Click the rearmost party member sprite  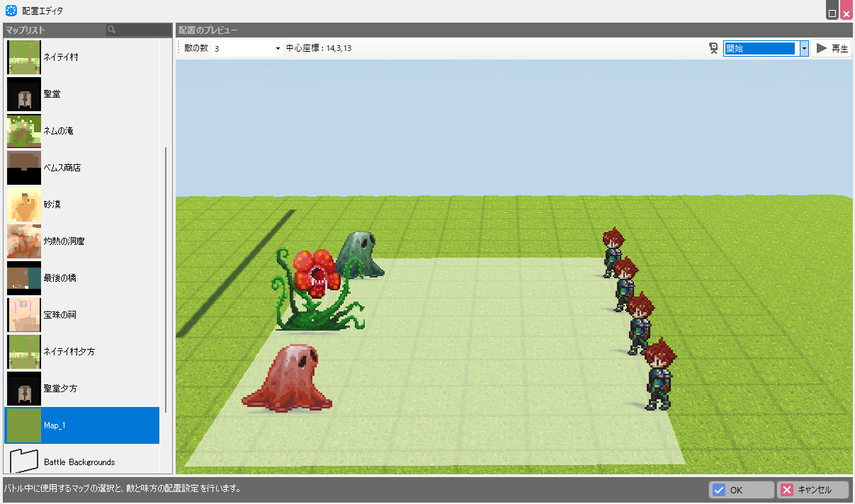613,251
